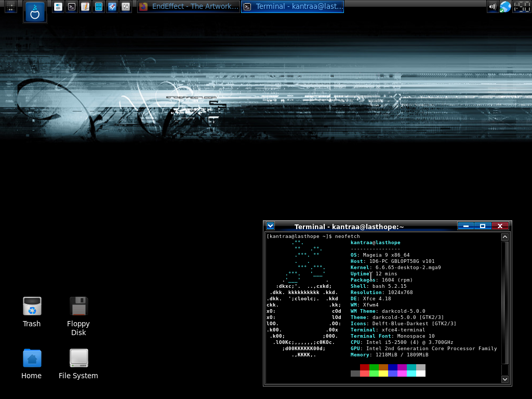Viewport: 532px width, 399px height.
Task: Click the "Terminal Font: Monospace 10" line
Action: click(x=393, y=336)
